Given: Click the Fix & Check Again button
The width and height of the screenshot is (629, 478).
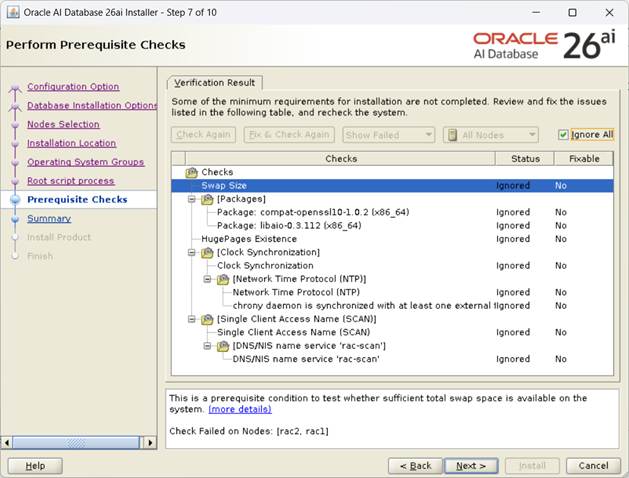Looking at the screenshot, I should [289, 135].
